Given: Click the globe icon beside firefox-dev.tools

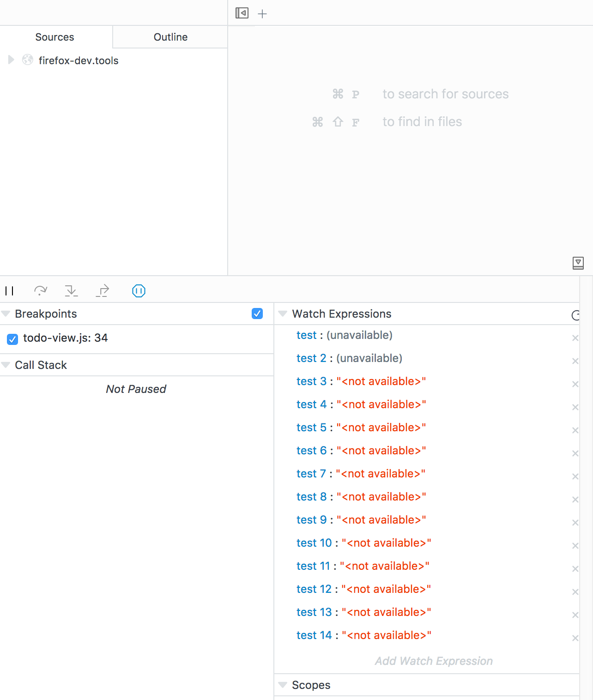Looking at the screenshot, I should click(x=28, y=60).
